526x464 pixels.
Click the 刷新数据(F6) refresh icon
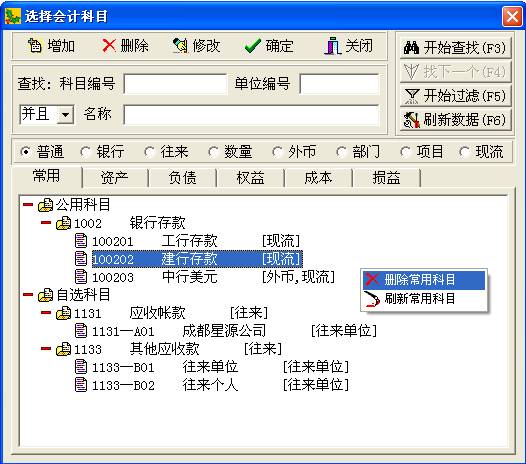[411, 120]
